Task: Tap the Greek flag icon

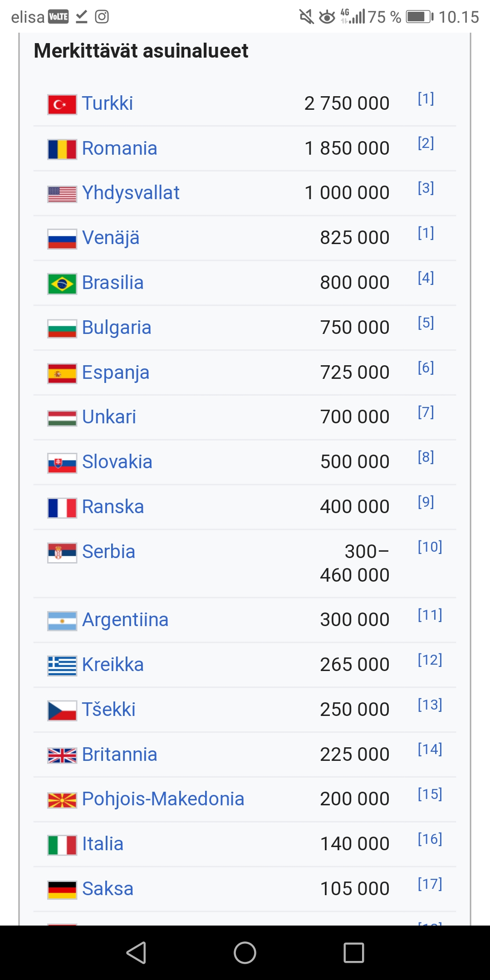Action: 62,666
